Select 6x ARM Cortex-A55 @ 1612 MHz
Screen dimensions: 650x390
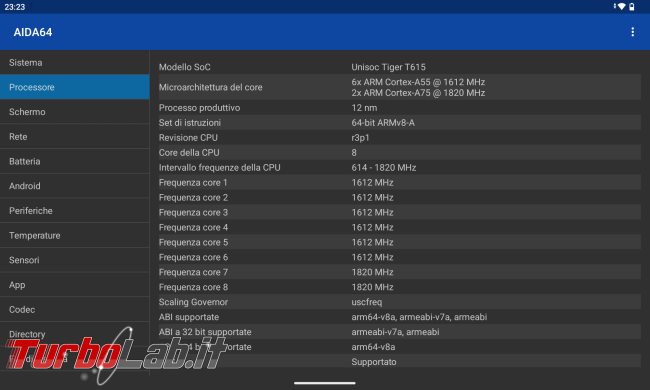coord(418,82)
